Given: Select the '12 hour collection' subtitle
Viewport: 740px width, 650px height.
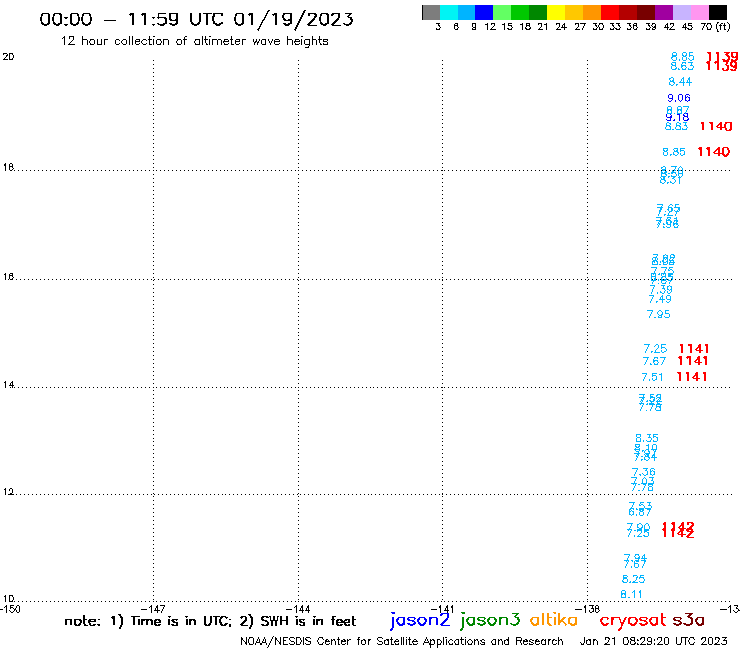Looking at the screenshot, I should coord(194,41).
